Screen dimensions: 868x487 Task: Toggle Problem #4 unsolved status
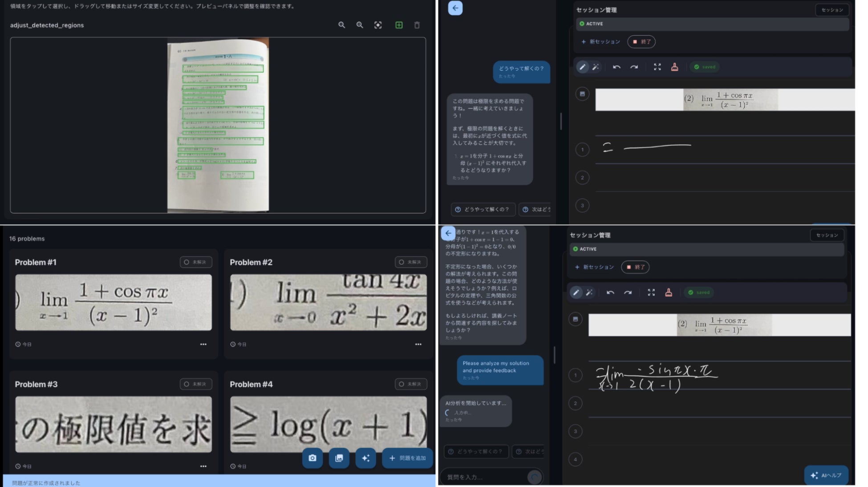[411, 384]
